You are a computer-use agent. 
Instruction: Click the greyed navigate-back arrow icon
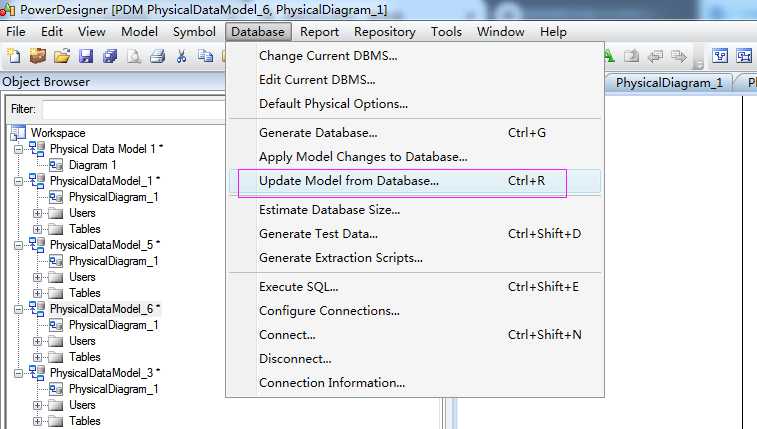click(655, 56)
